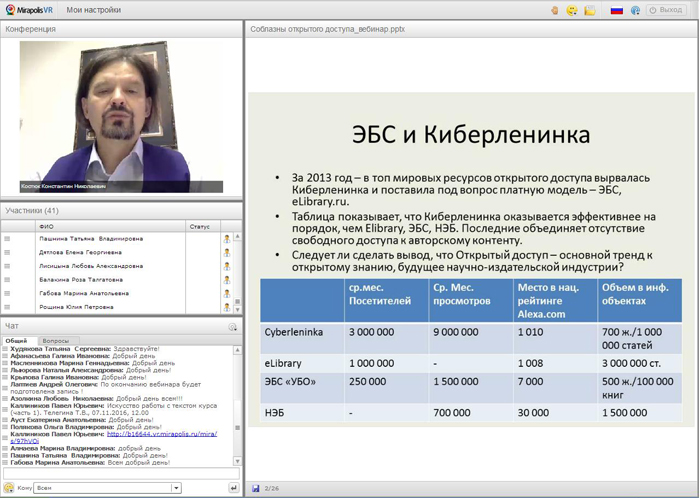Click user icon for Лисицына Любовь Александровна
Viewport: 700px width, 498px height.
click(x=227, y=266)
